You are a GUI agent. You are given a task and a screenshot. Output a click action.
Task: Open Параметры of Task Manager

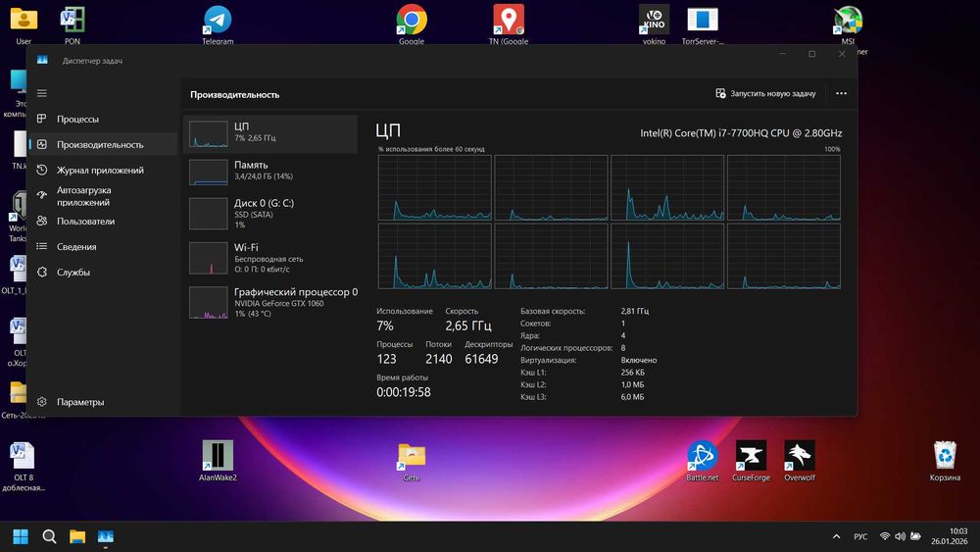pos(103,402)
